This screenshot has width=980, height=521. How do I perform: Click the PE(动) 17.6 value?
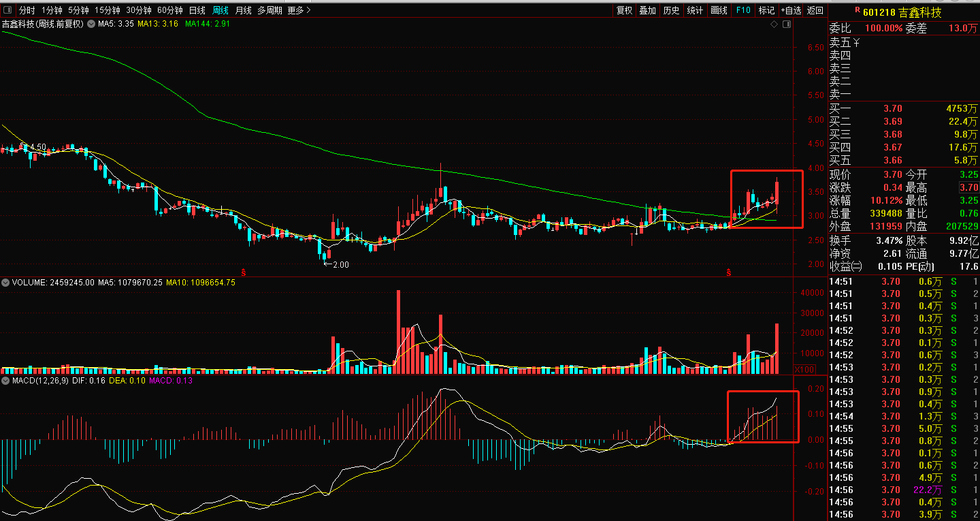tap(969, 266)
